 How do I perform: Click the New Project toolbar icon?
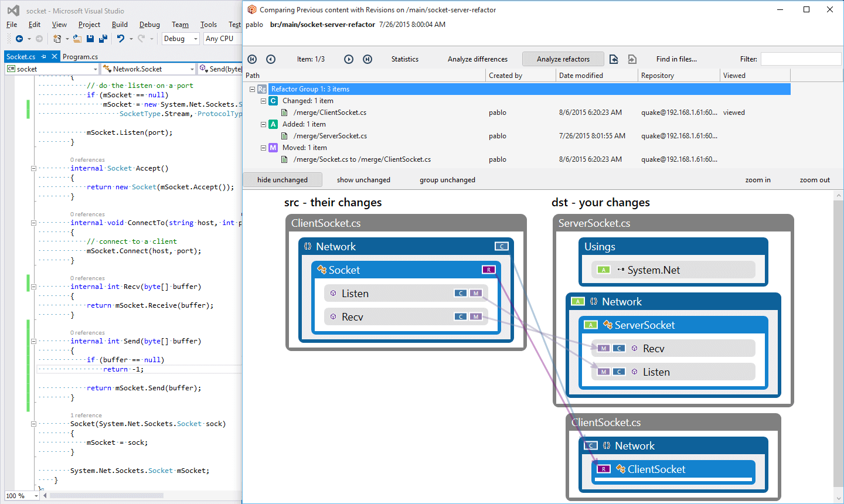coord(57,39)
